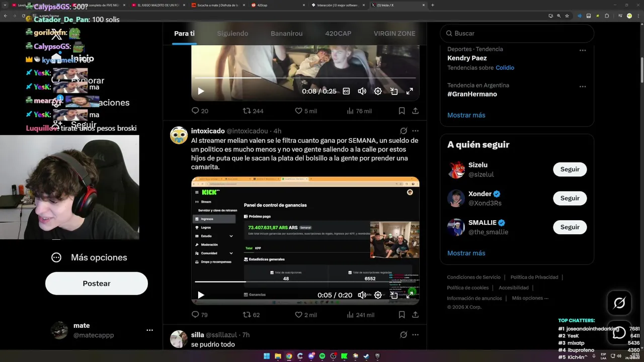The width and height of the screenshot is (644, 362).
Task: Open more options on intoxicado's post
Action: 416,131
